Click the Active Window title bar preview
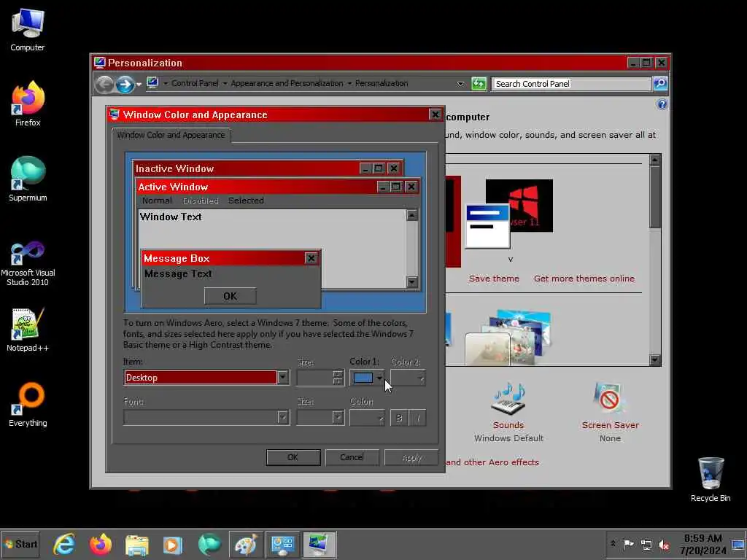This screenshot has height=560, width=747. pyautogui.click(x=258, y=187)
